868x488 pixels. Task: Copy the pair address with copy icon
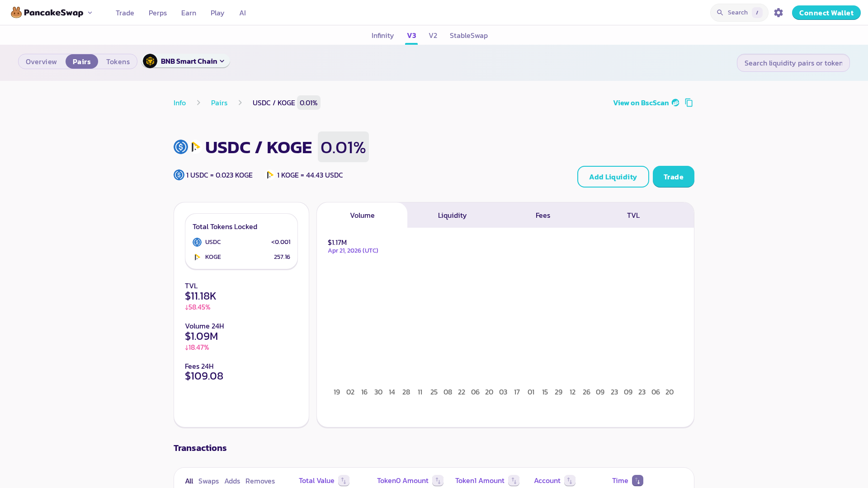pos(689,103)
